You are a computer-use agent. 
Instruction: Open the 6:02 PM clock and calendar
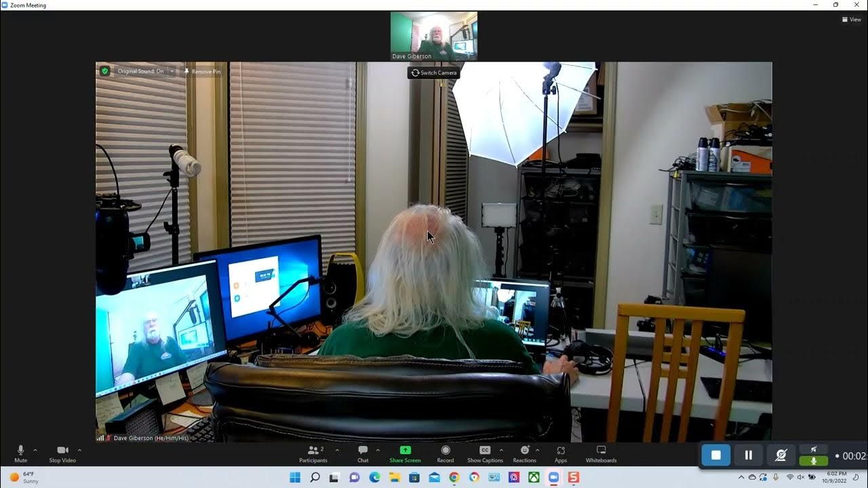point(834,477)
